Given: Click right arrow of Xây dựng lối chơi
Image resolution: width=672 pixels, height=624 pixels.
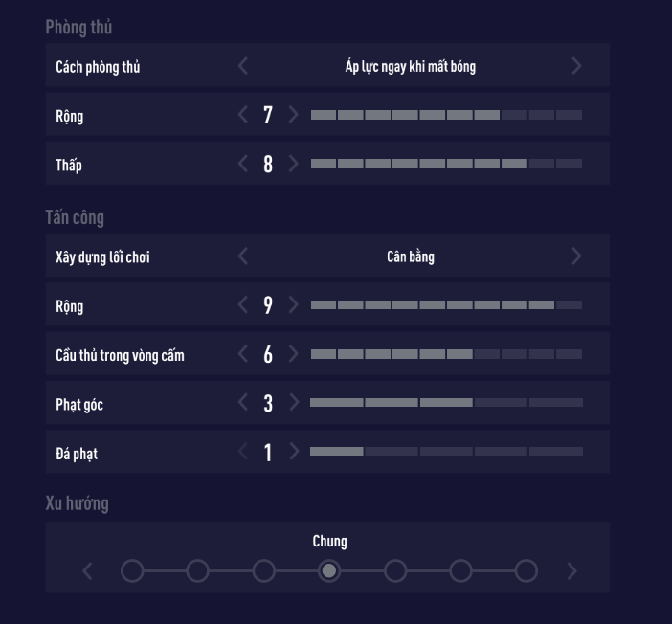Looking at the screenshot, I should 576,256.
